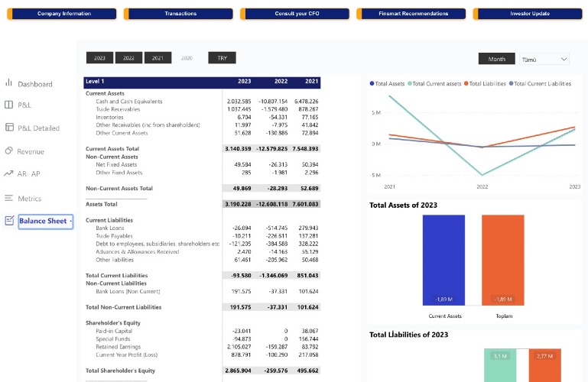Select the Other Current Assets row

tap(202, 133)
